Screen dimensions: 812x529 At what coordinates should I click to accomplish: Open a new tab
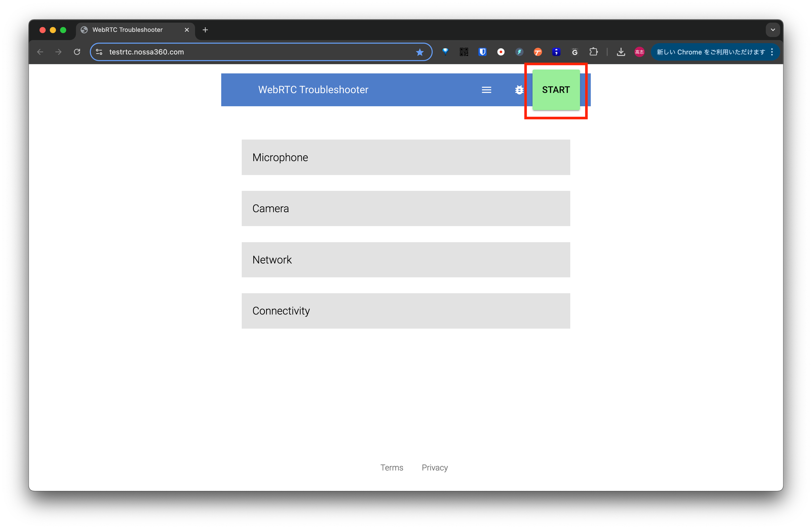(x=205, y=30)
